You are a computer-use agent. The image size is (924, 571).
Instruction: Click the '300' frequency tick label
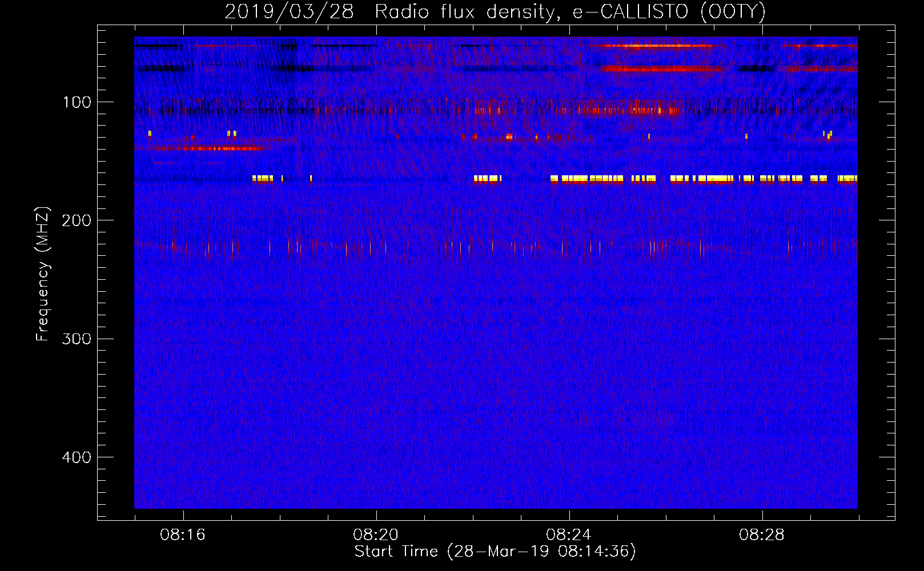coord(77,339)
